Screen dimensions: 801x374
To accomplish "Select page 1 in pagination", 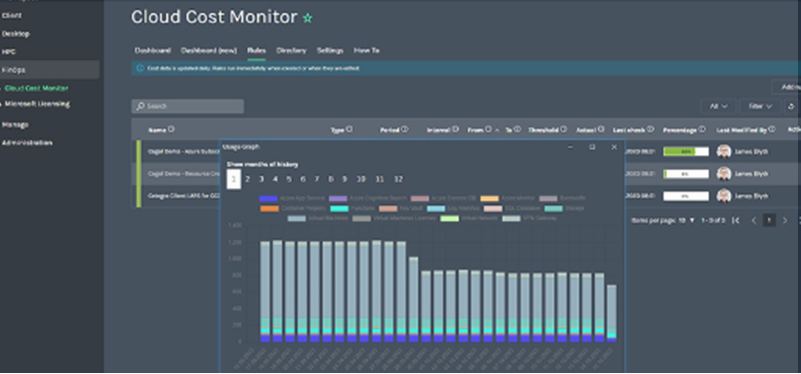I will point(769,220).
